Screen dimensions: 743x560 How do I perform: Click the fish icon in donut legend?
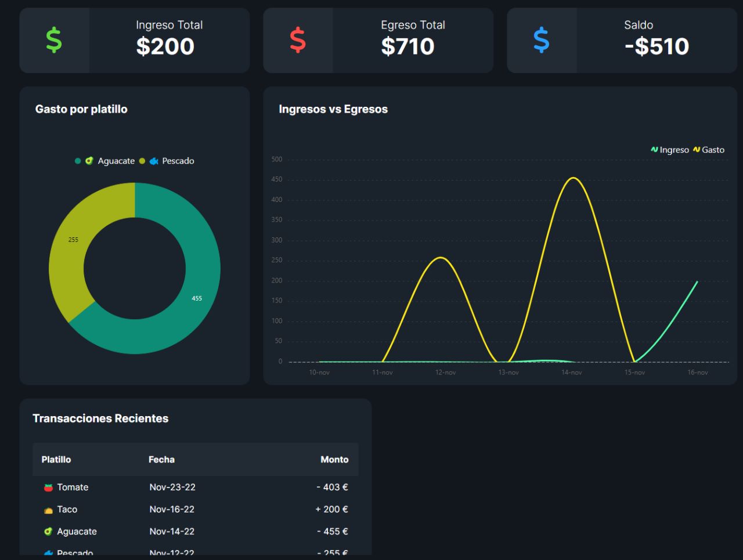tap(154, 161)
